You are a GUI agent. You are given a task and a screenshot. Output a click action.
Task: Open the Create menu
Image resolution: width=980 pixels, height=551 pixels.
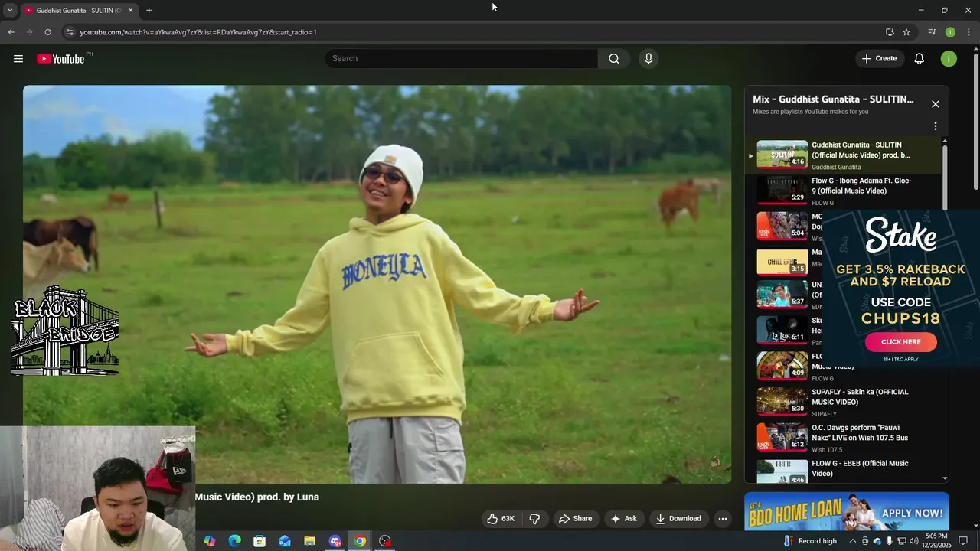click(x=879, y=59)
